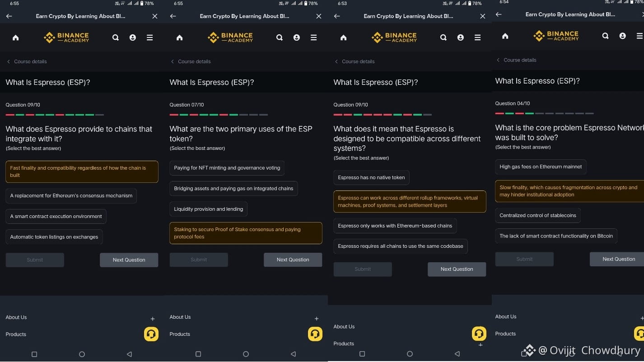
Task: Click Submit on the Question 07/10 screen
Action: coord(199,260)
